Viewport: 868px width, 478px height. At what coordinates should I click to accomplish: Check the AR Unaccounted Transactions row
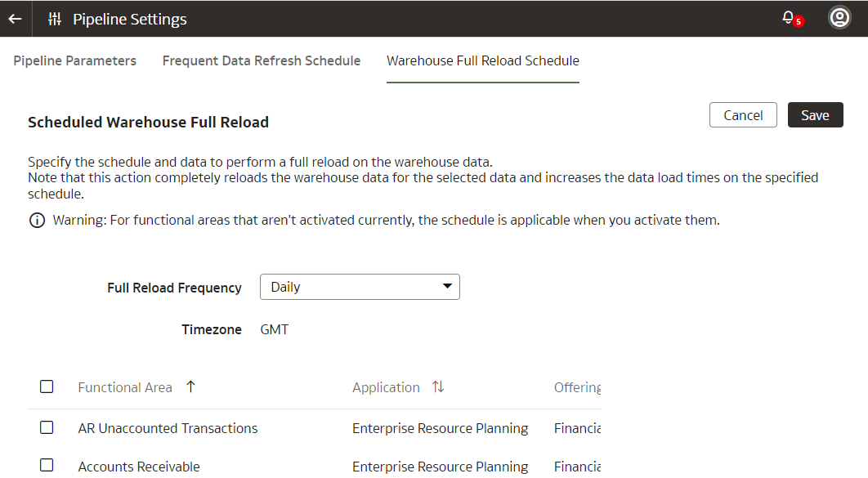(x=47, y=427)
